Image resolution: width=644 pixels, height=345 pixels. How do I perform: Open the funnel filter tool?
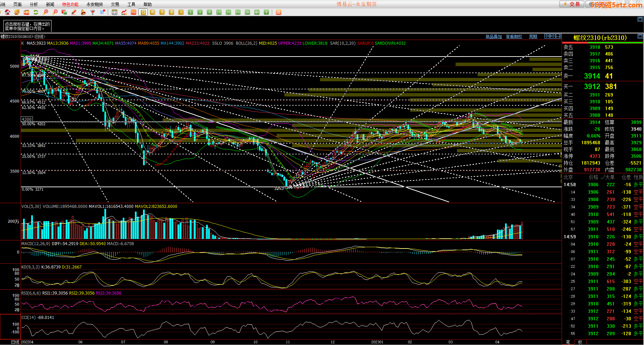point(93,12)
